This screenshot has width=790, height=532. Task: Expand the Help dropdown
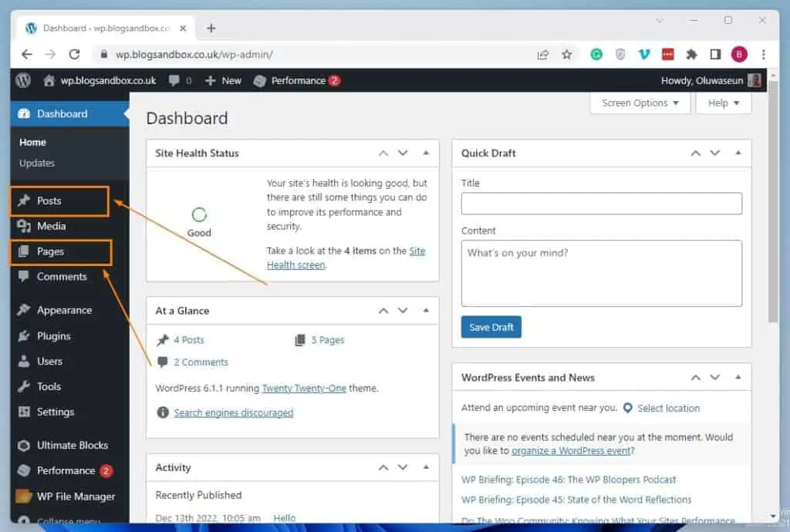click(x=722, y=103)
